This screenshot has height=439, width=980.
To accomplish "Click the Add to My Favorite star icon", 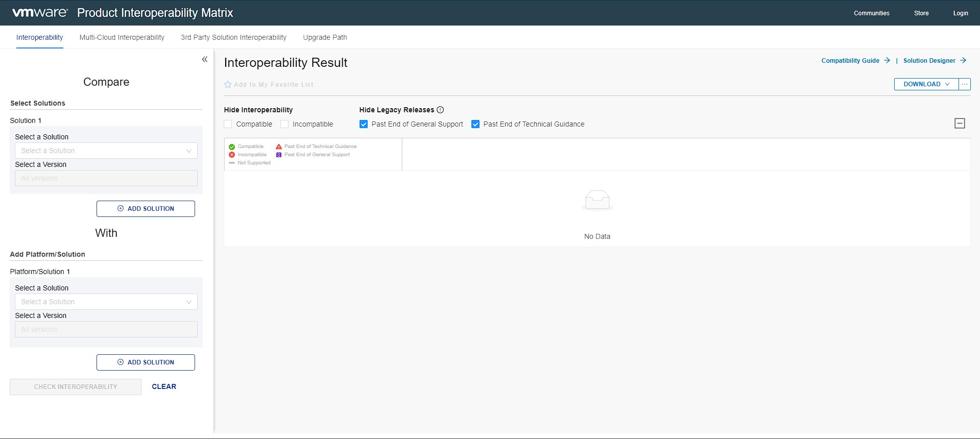I will (x=228, y=84).
